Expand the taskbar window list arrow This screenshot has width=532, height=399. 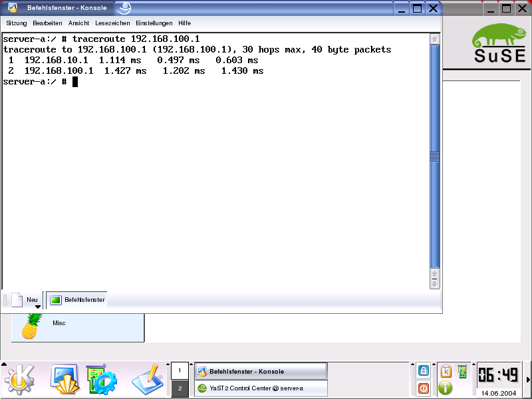(192, 364)
